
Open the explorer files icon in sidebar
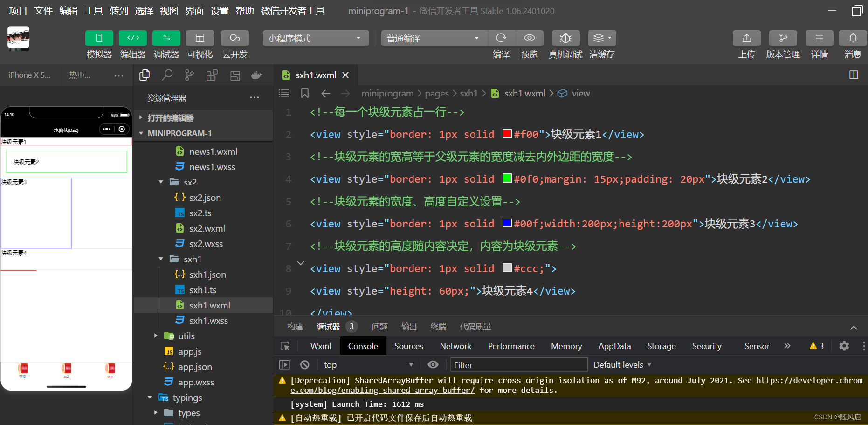coord(145,75)
